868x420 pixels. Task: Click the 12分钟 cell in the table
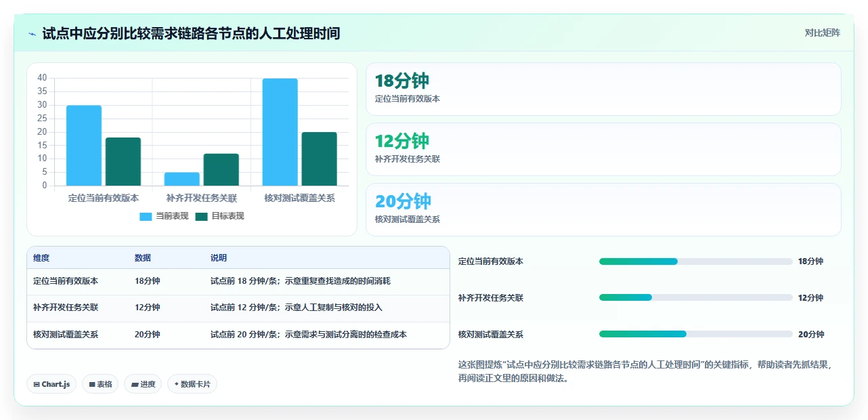[x=148, y=308]
